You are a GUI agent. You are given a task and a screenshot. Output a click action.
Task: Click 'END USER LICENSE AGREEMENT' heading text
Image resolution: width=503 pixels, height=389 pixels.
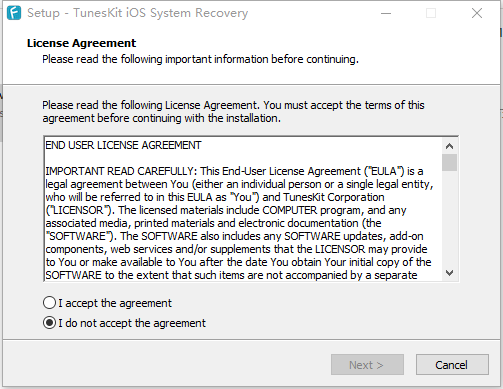click(x=123, y=145)
